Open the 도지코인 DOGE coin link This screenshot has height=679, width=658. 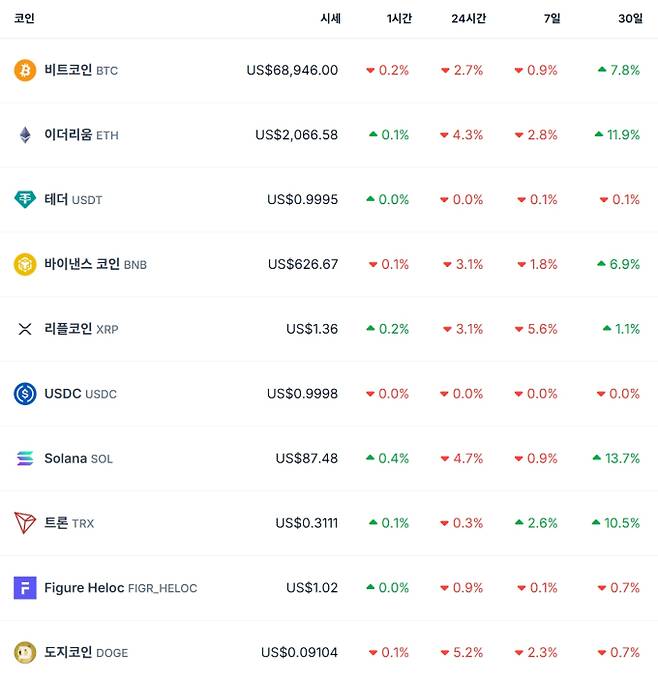click(85, 653)
